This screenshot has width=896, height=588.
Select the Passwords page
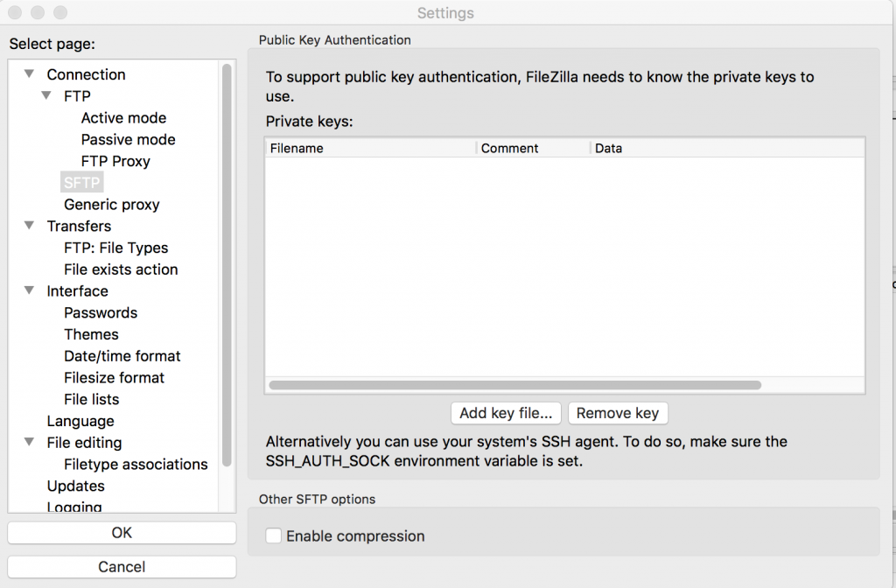(x=101, y=313)
